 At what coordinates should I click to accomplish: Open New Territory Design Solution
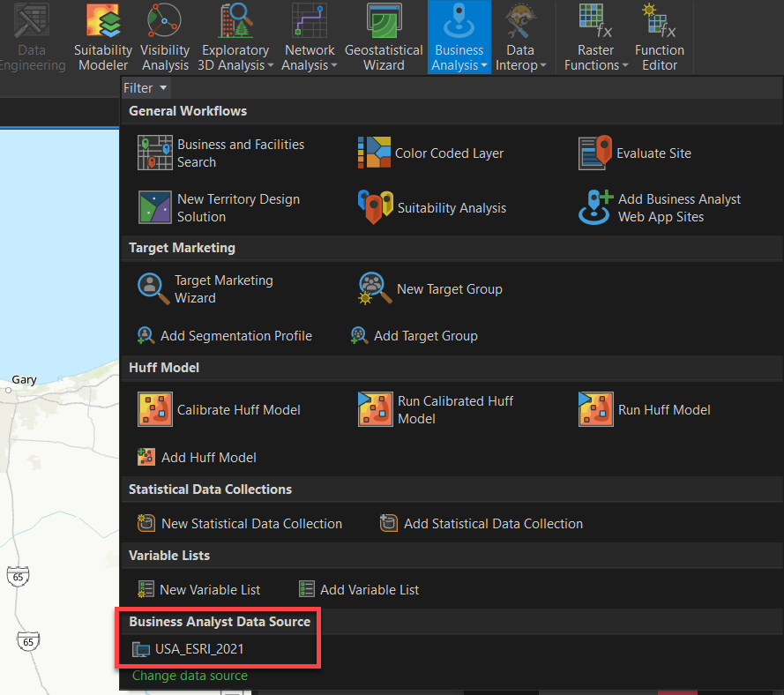220,208
